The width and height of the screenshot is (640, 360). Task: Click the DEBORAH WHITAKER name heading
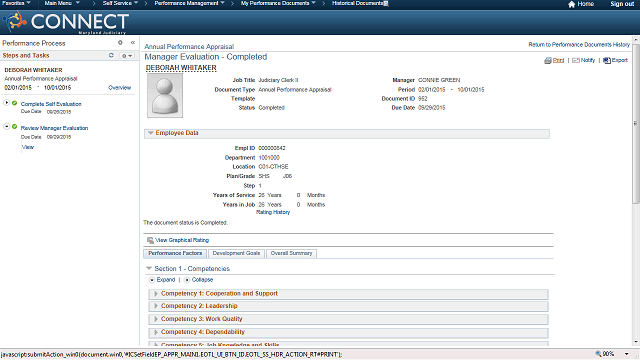(x=181, y=68)
